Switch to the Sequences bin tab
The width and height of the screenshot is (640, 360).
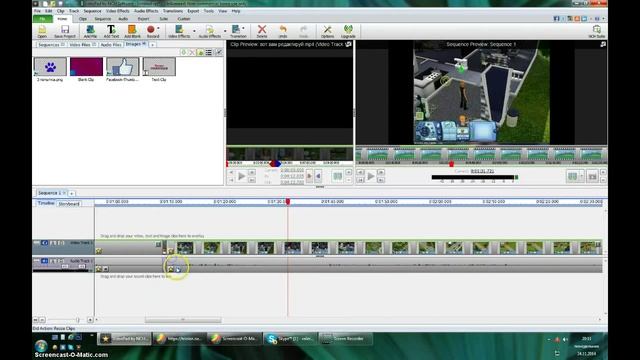point(51,44)
